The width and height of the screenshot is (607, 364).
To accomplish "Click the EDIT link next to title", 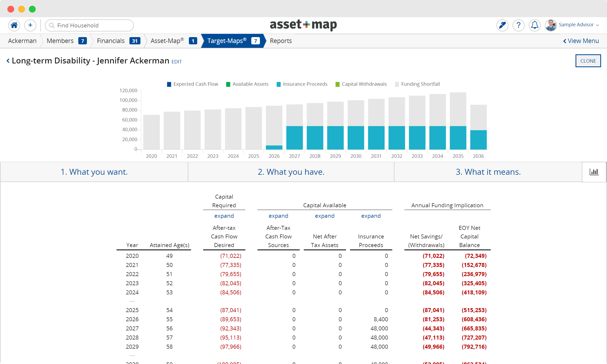I will (x=177, y=62).
